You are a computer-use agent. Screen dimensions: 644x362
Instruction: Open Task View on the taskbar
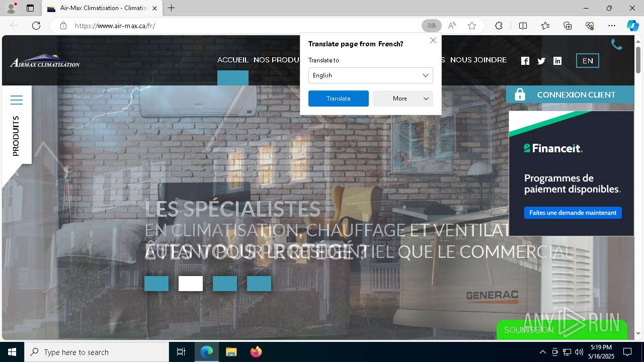click(x=181, y=352)
